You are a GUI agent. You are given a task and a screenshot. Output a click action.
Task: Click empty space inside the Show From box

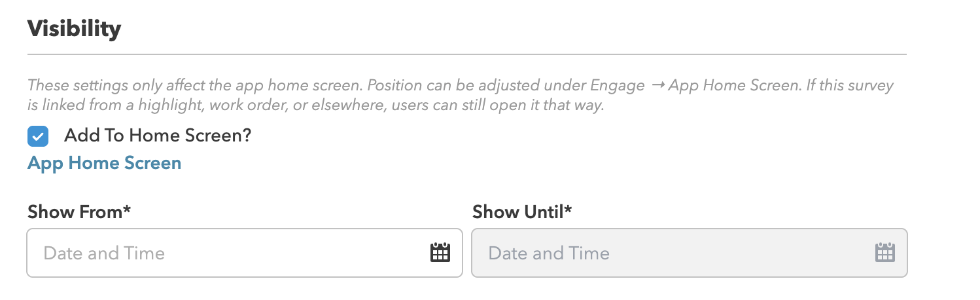point(294,253)
